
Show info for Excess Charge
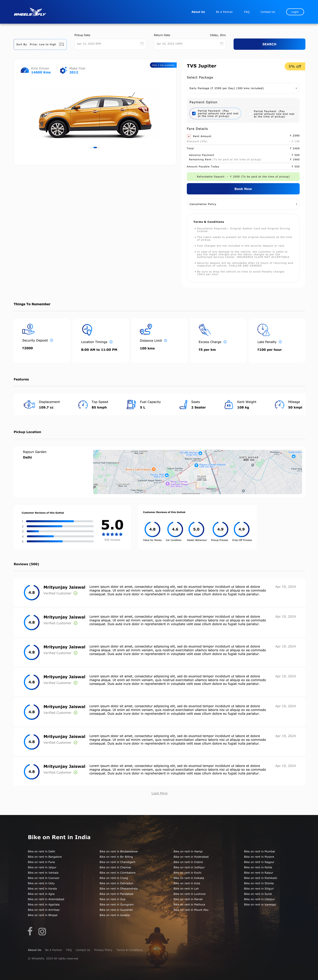(225, 342)
